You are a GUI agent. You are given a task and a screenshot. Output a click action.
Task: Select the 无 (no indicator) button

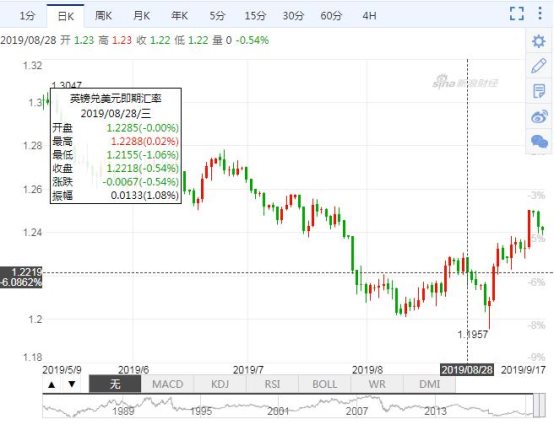(x=115, y=384)
